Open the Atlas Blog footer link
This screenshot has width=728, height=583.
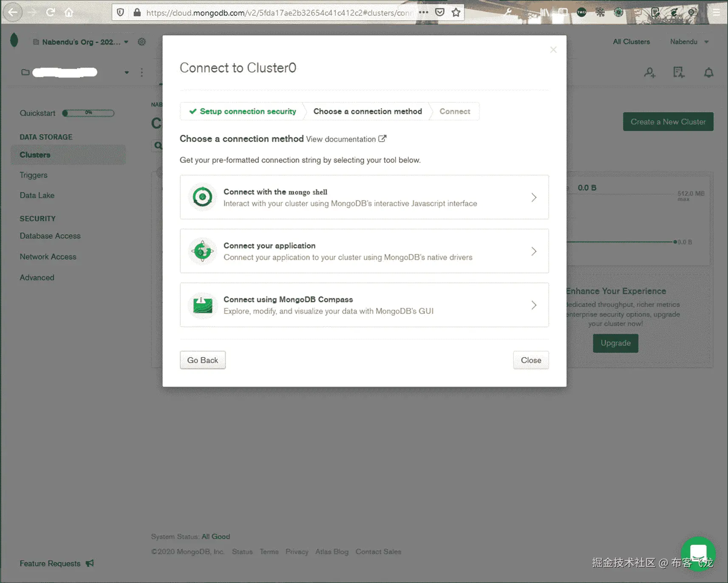332,552
